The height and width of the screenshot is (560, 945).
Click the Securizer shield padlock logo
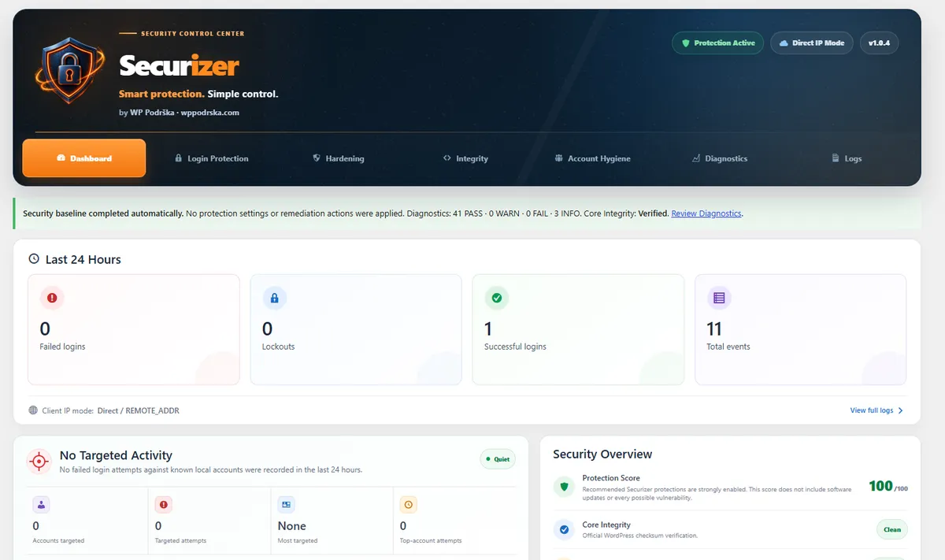tap(69, 72)
